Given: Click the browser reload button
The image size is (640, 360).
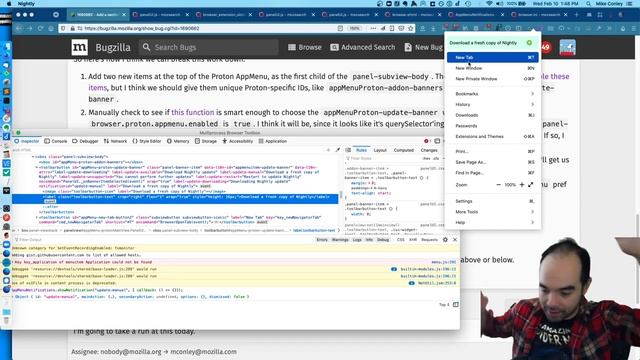Looking at the screenshot, I should [40, 29].
